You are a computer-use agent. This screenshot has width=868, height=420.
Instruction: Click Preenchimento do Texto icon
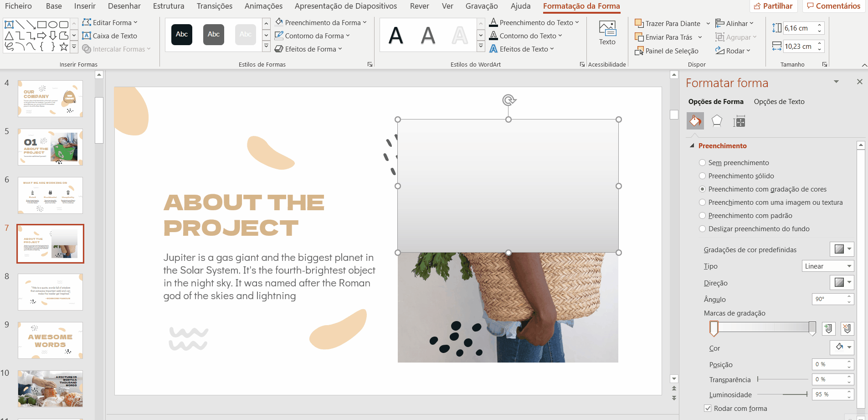[x=493, y=22]
